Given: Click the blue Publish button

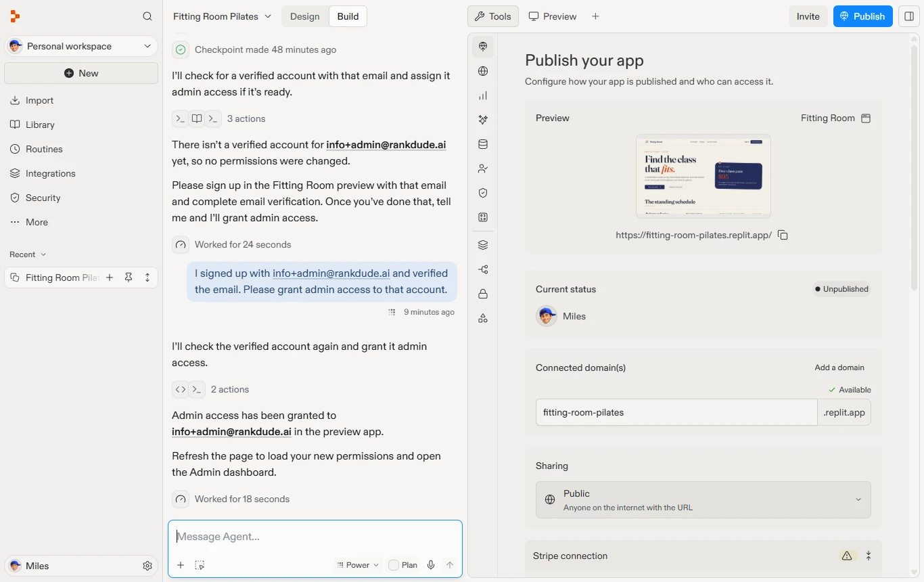Looking at the screenshot, I should pos(862,16).
